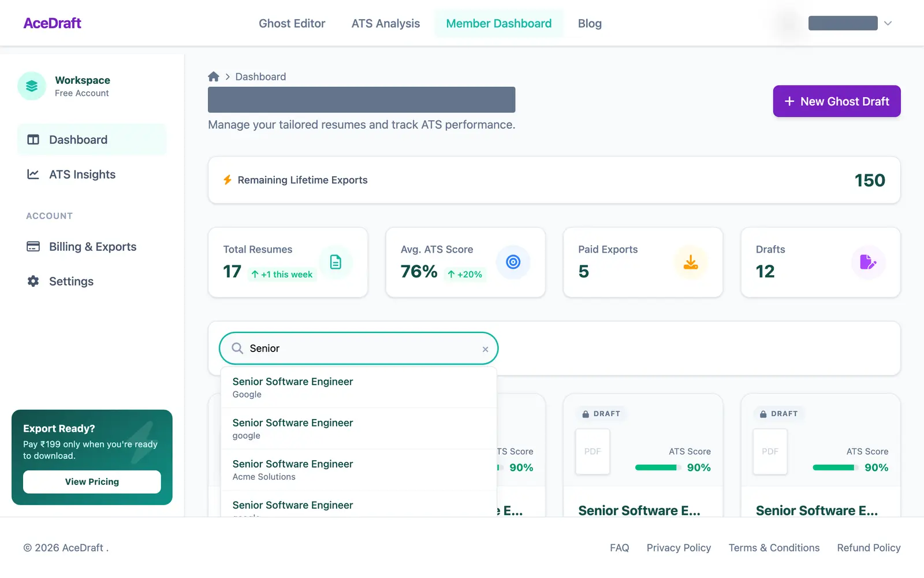Click the Avg. ATS Score target icon

coord(513,262)
